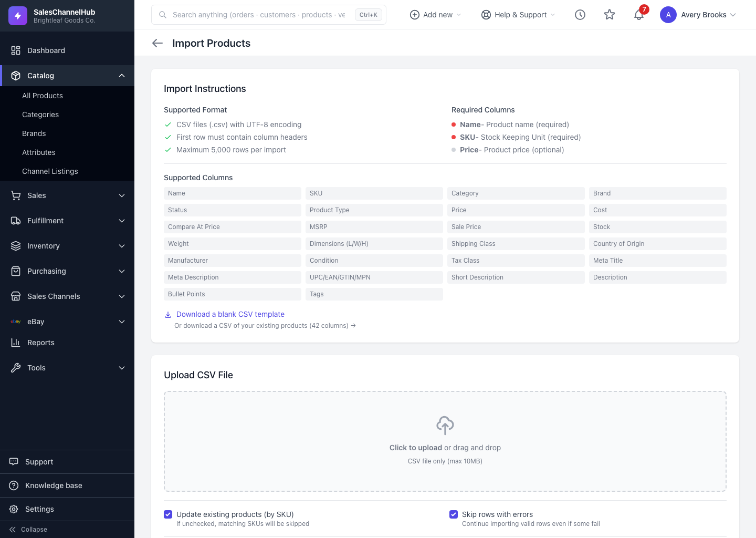Click the Collapse double-chevron icon
The width and height of the screenshot is (756, 538).
13,530
